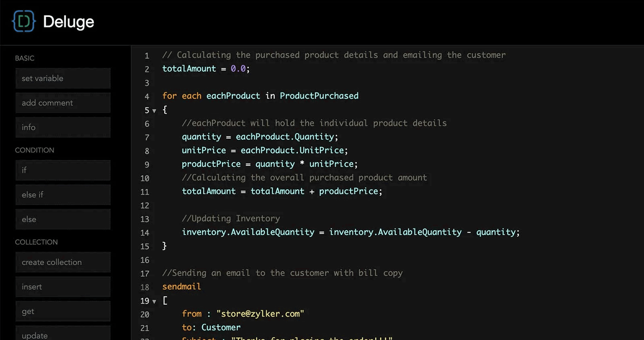This screenshot has width=644, height=340.
Task: Pick the 'else' condition block
Action: pos(63,219)
